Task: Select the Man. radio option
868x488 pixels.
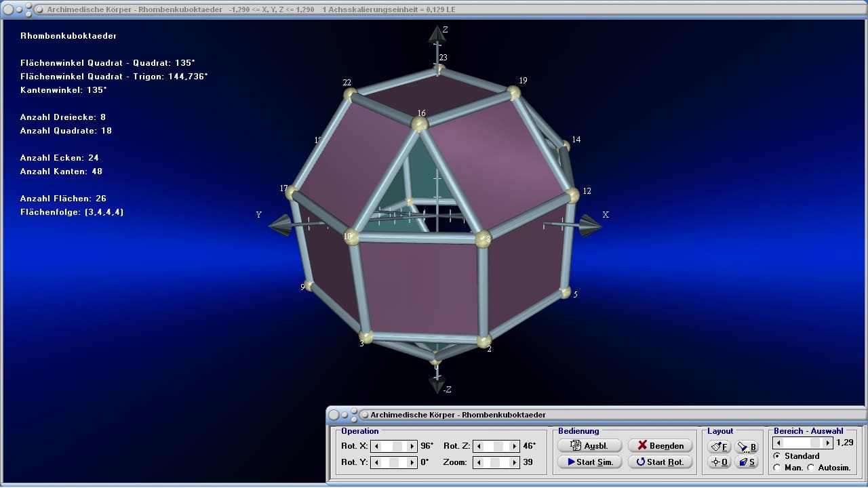Action: [777, 468]
